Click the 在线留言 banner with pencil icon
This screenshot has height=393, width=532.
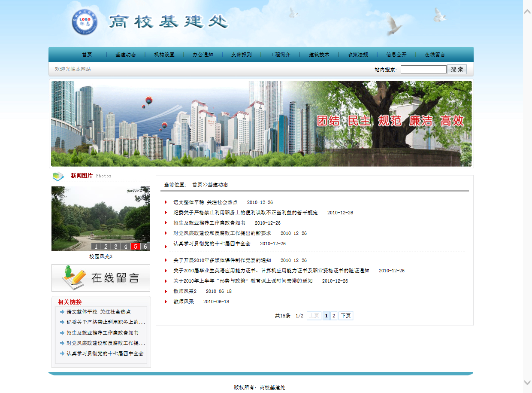(x=101, y=278)
